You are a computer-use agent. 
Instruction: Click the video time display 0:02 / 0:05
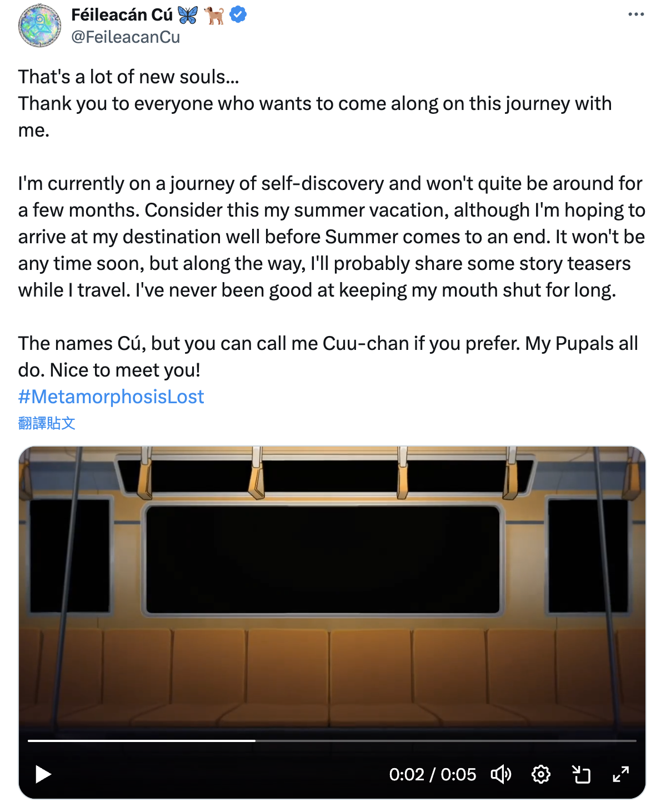[433, 774]
